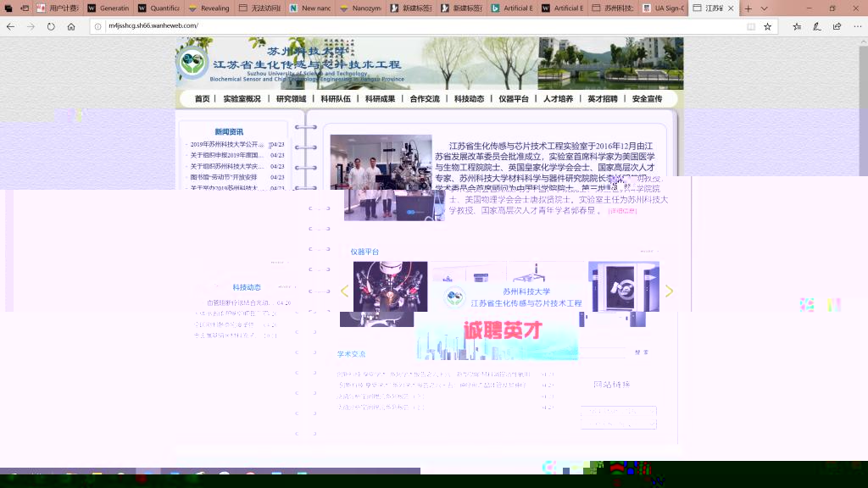Toggle reading view icon in address bar

(x=751, y=26)
